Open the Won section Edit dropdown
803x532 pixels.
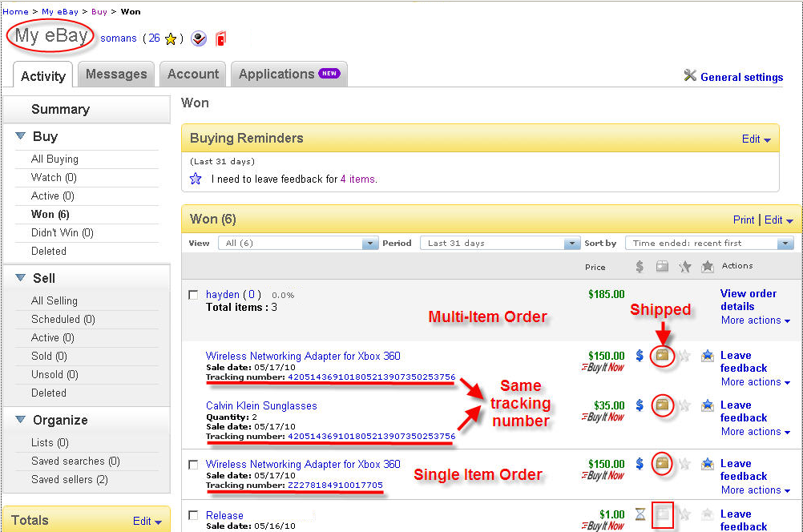point(778,220)
